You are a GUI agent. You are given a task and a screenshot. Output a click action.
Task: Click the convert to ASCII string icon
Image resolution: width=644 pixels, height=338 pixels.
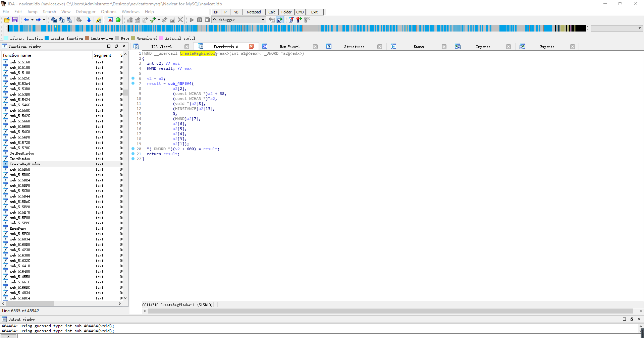tap(145, 20)
